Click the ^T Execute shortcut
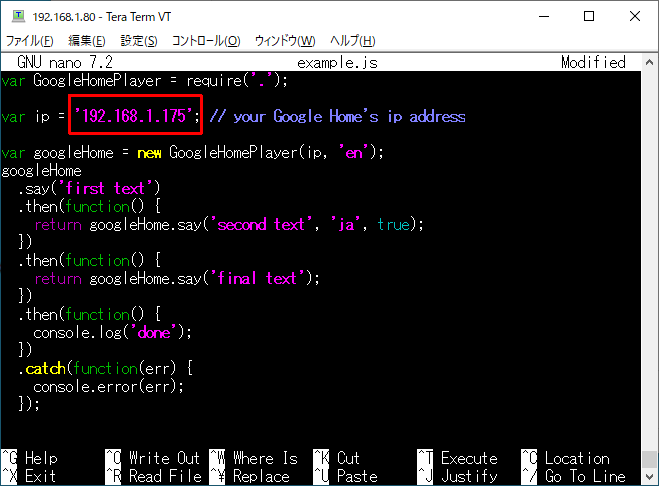659x486 pixels. [x=457, y=458]
